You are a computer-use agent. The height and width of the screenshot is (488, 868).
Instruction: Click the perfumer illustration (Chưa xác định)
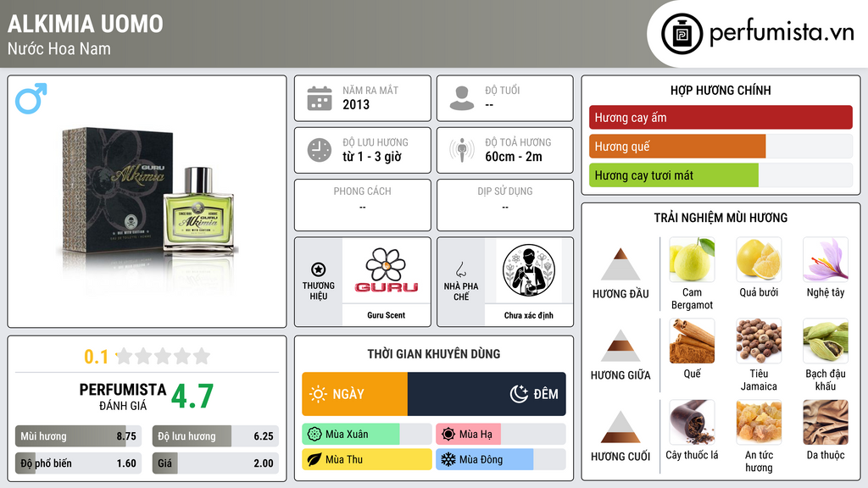click(x=529, y=270)
